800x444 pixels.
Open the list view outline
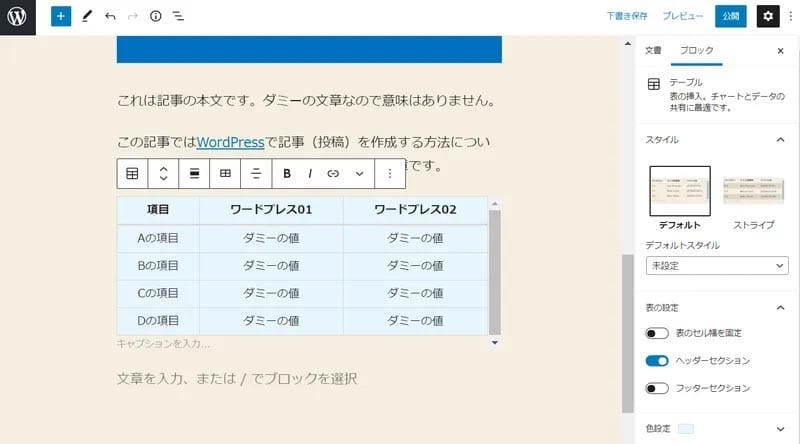click(178, 17)
